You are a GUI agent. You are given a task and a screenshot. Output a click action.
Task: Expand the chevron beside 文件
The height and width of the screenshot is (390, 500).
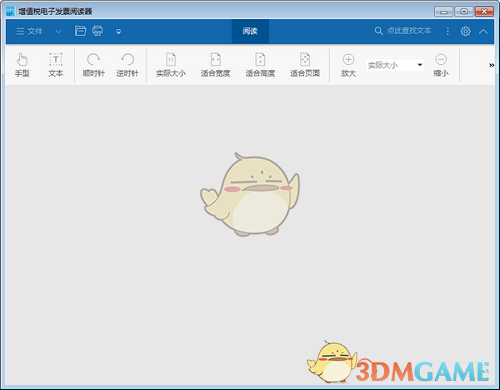coord(58,32)
